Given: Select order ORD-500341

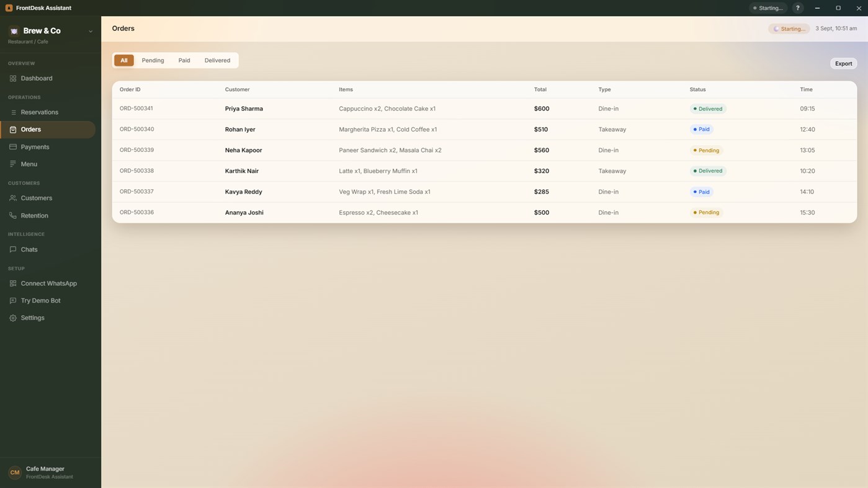Looking at the screenshot, I should pos(136,109).
